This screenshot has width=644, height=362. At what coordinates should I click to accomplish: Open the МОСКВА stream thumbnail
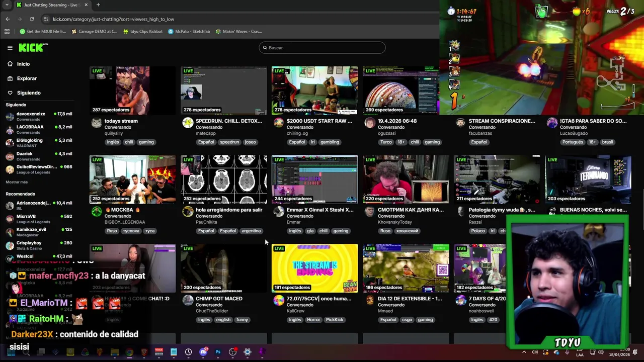(x=133, y=179)
